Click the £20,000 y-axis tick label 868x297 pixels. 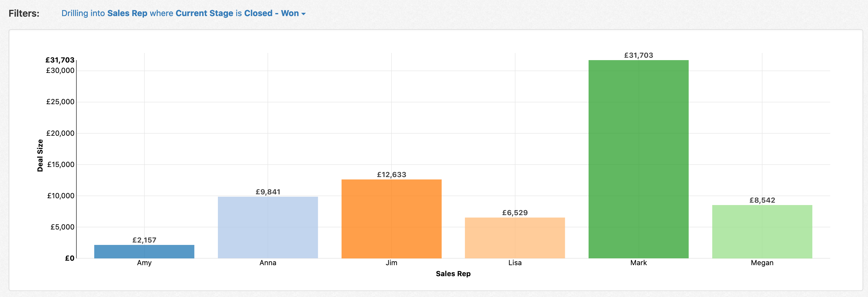[60, 133]
